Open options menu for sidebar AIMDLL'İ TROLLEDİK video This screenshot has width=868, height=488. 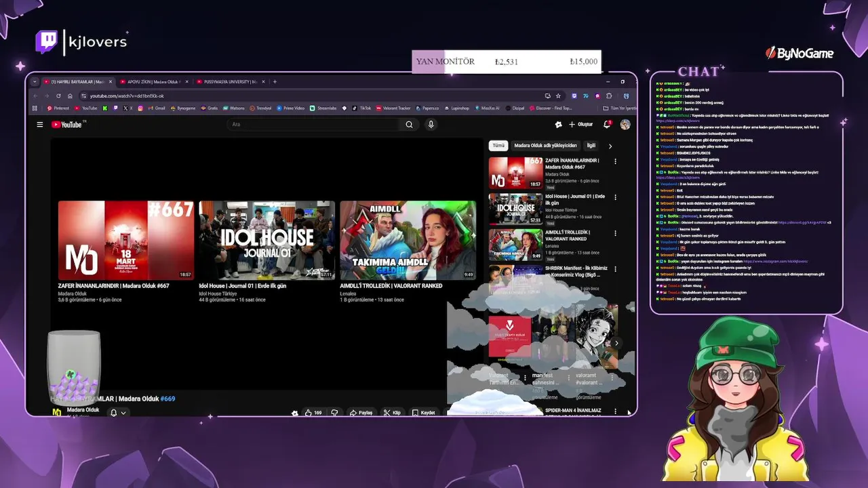pyautogui.click(x=615, y=233)
